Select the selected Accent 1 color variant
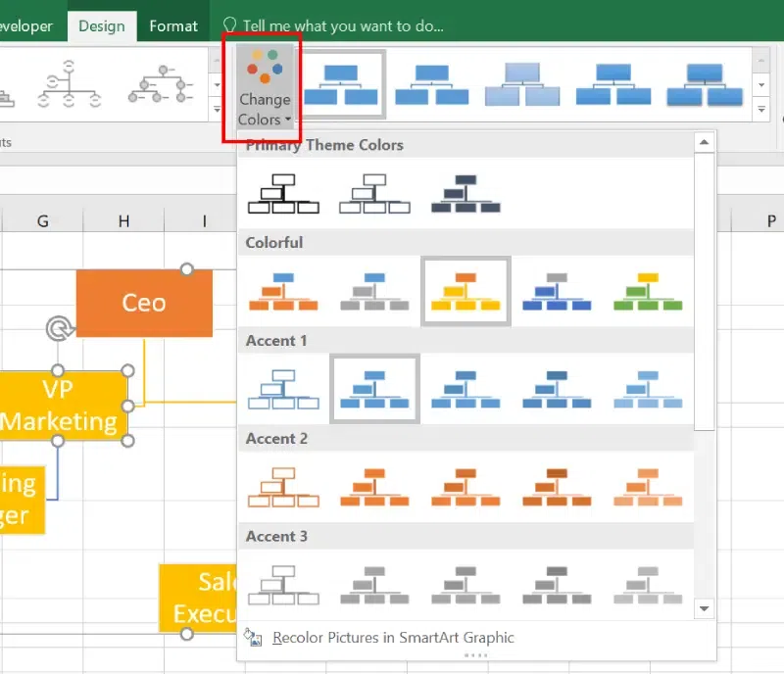 [x=374, y=388]
